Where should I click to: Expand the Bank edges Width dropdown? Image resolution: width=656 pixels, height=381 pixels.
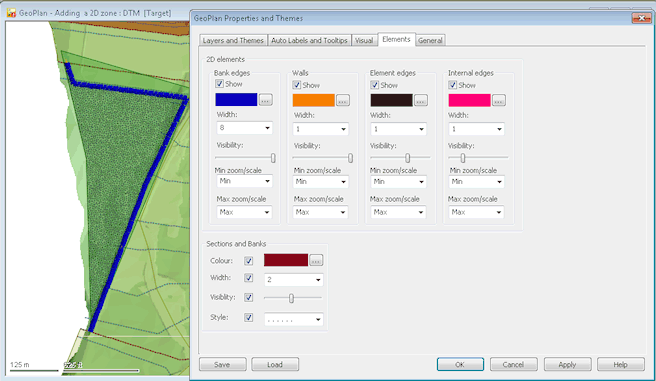tap(244, 128)
